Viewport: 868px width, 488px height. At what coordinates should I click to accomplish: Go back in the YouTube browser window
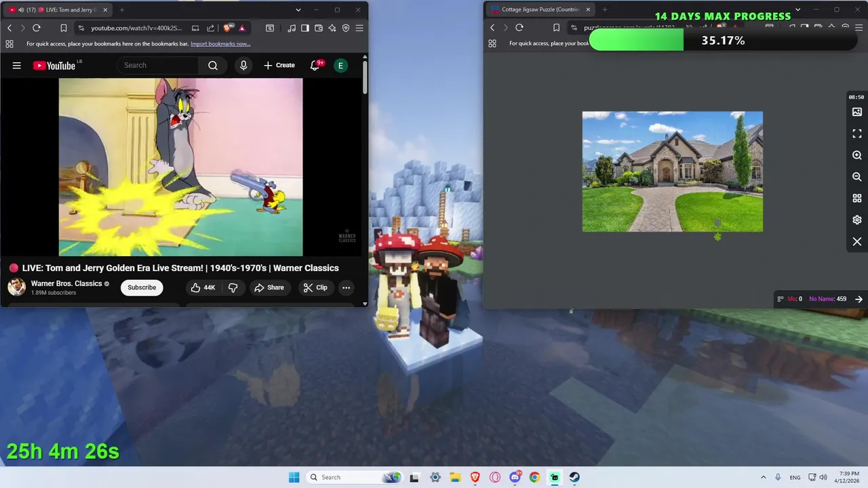pyautogui.click(x=9, y=28)
